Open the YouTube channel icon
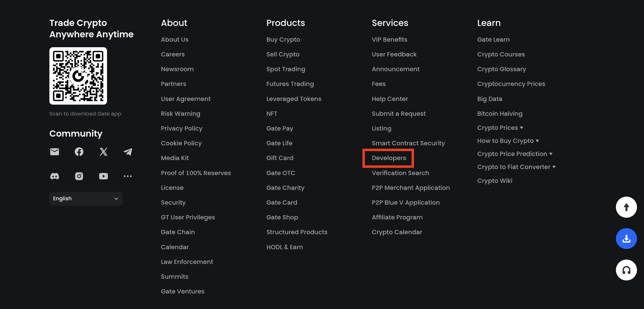 coord(103,176)
